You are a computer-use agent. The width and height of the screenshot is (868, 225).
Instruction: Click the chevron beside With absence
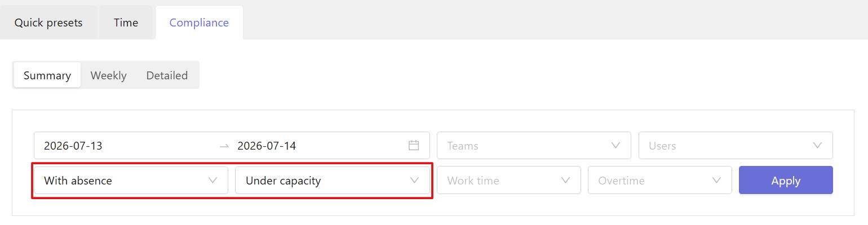pos(212,181)
